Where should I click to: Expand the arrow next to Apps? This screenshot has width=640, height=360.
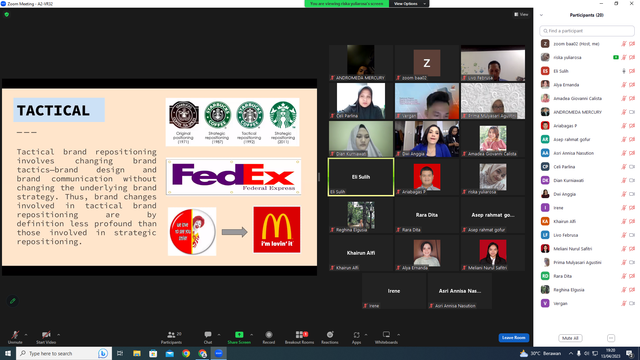pos(366,335)
